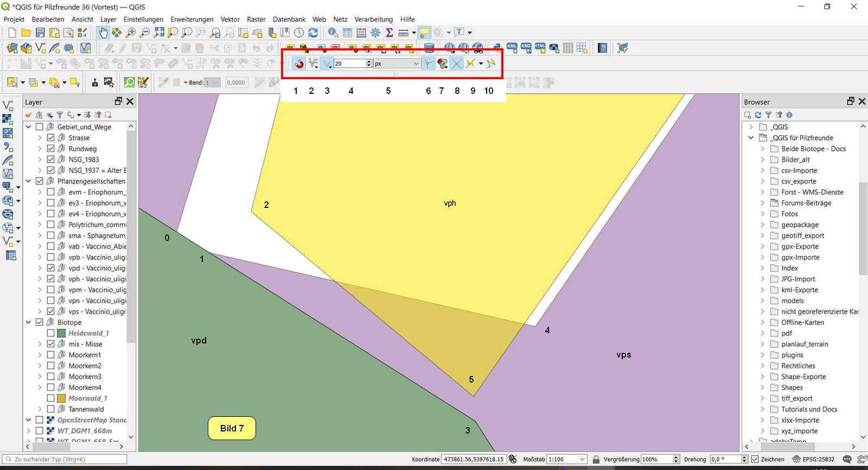Select the Shapes folder in Browser

click(x=792, y=388)
